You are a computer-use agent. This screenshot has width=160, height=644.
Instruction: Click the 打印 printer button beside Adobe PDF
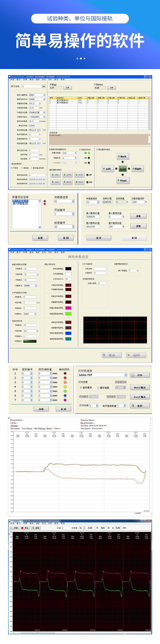point(139,375)
